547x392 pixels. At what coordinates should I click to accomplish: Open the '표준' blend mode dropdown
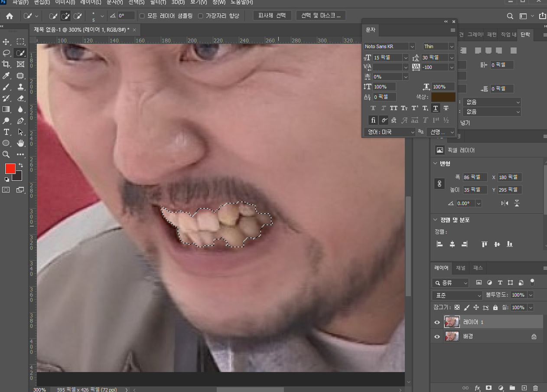point(457,295)
